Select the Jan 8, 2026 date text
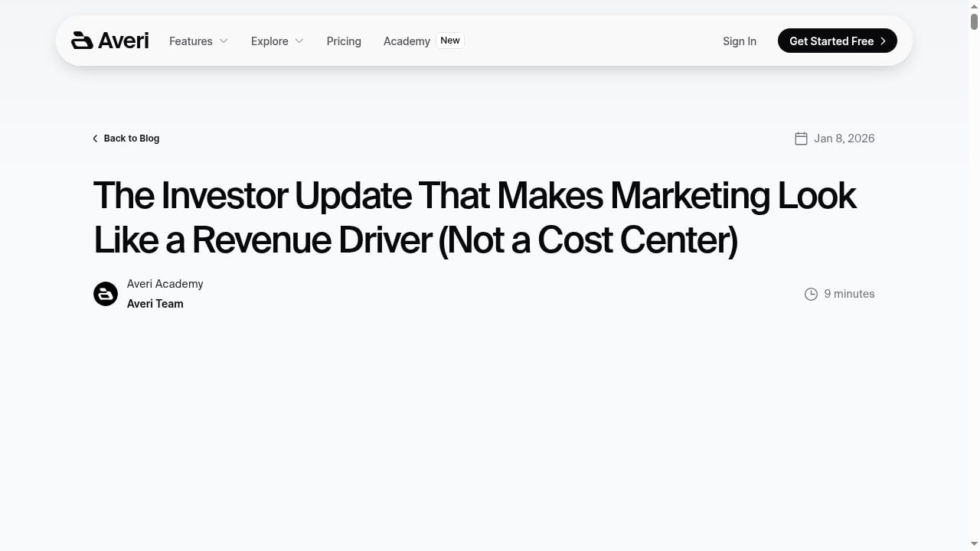 click(x=844, y=139)
